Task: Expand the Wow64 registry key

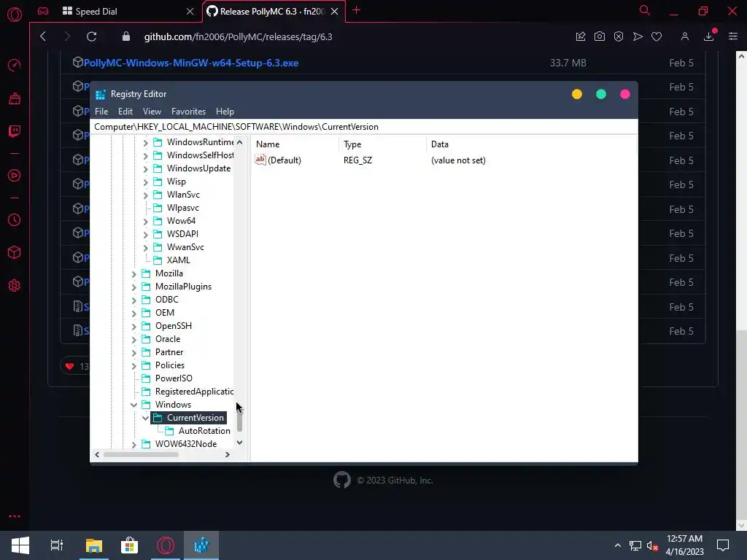Action: (145, 222)
